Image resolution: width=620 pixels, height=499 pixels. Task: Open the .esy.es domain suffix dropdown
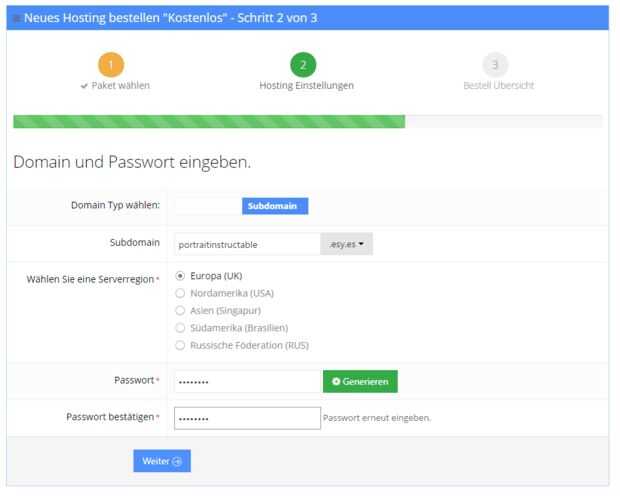point(346,244)
